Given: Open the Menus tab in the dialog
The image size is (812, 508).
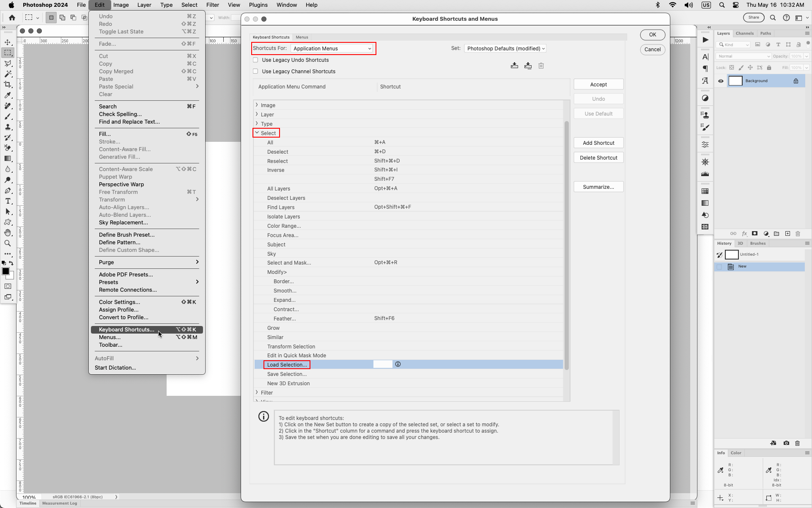Looking at the screenshot, I should point(302,37).
